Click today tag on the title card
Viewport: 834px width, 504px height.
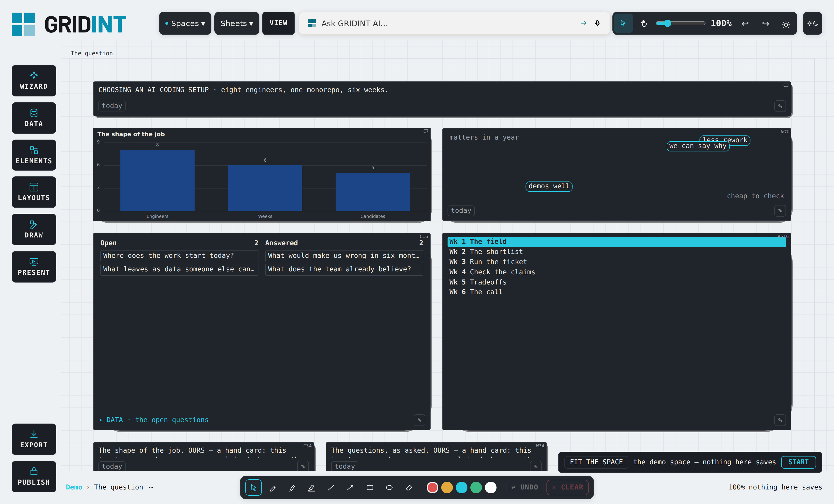click(112, 106)
